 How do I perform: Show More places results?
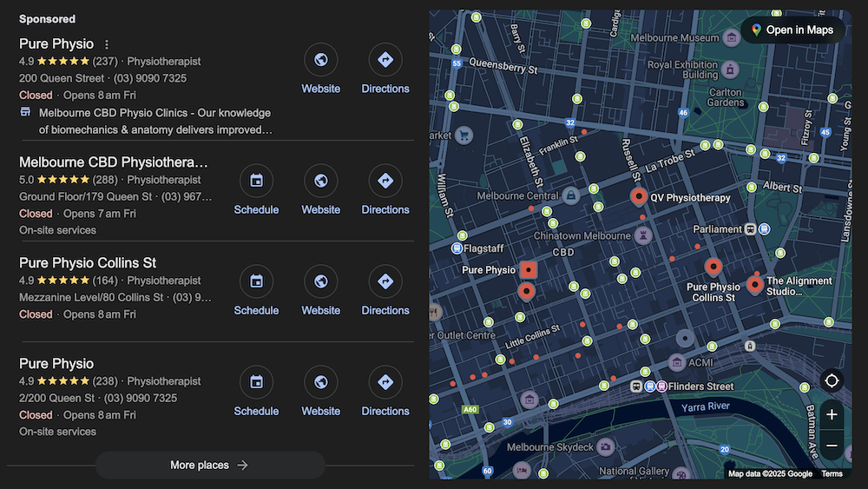tap(210, 466)
